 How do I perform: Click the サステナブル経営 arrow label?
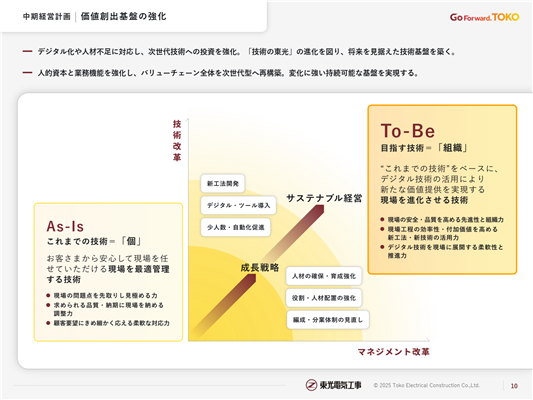point(324,198)
